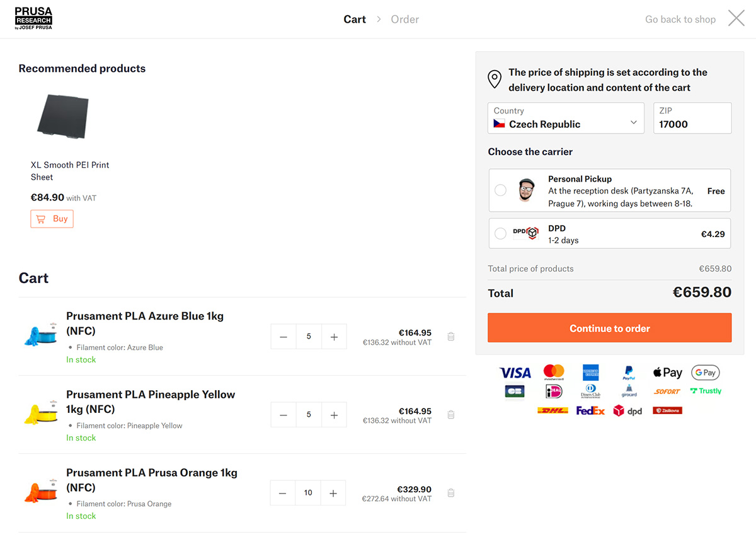The image size is (756, 544).
Task: Increase Azure Blue quantity with plus
Action: point(334,337)
